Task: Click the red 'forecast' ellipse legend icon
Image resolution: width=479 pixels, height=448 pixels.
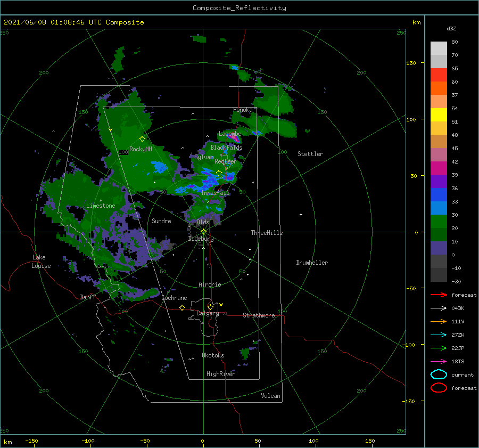Action: pos(439,388)
